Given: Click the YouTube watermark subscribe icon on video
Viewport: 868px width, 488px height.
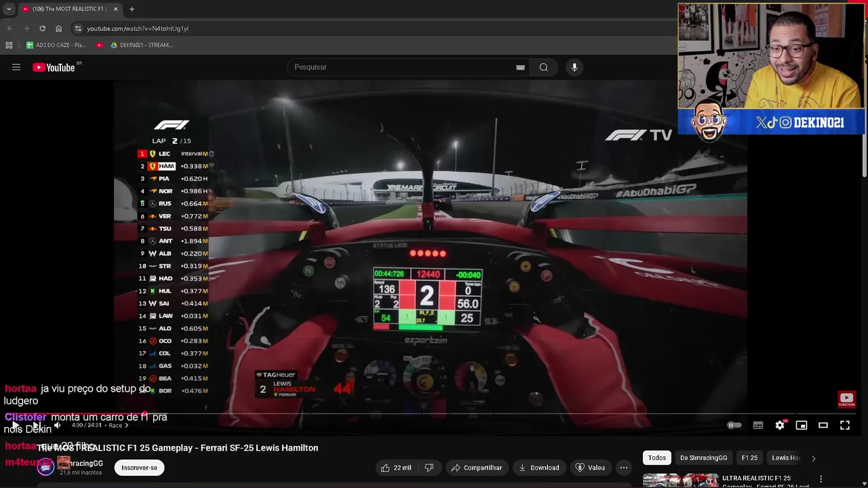Looking at the screenshot, I should click(846, 400).
